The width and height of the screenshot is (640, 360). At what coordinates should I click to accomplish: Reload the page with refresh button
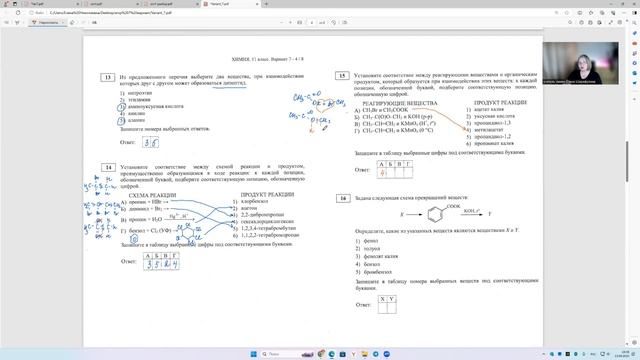tap(18, 13)
